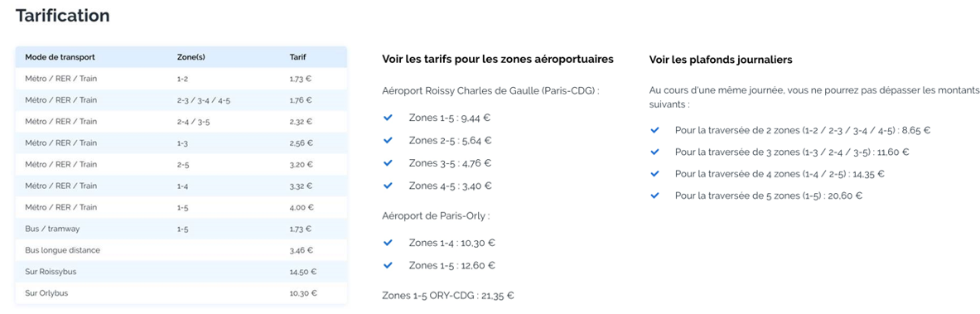This screenshot has width=980, height=314.
Task: Click the Tarif column header
Action: coord(297,57)
